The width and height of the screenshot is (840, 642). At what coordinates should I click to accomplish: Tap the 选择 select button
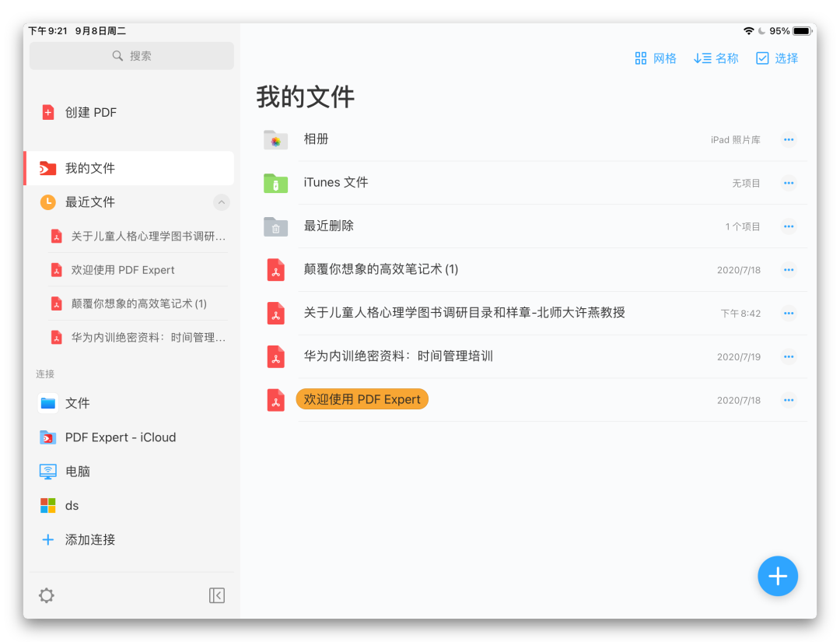point(777,58)
